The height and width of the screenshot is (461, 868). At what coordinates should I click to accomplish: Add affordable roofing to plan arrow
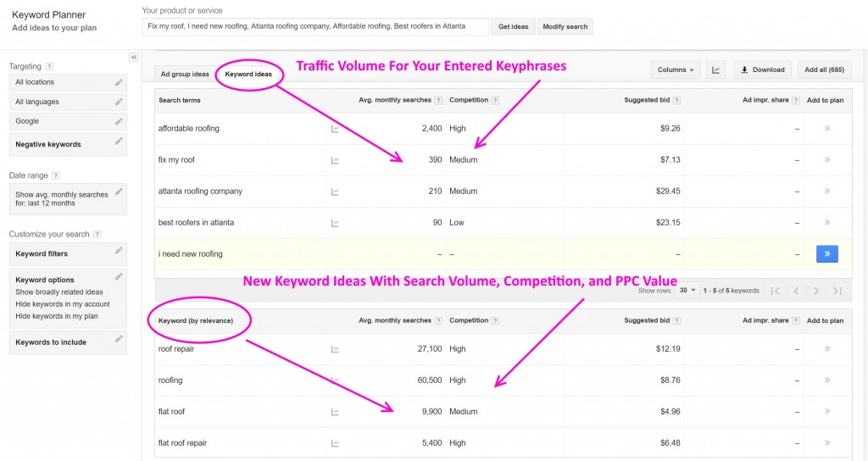[x=827, y=129]
